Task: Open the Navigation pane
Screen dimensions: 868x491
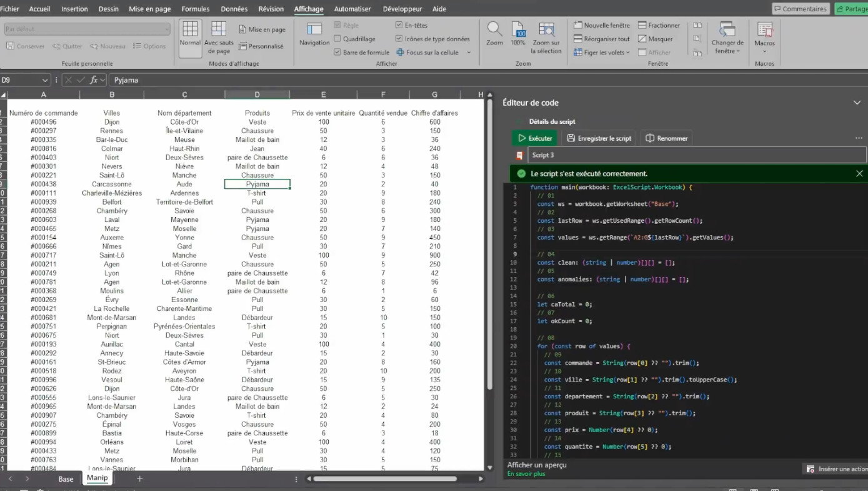Action: coord(314,35)
